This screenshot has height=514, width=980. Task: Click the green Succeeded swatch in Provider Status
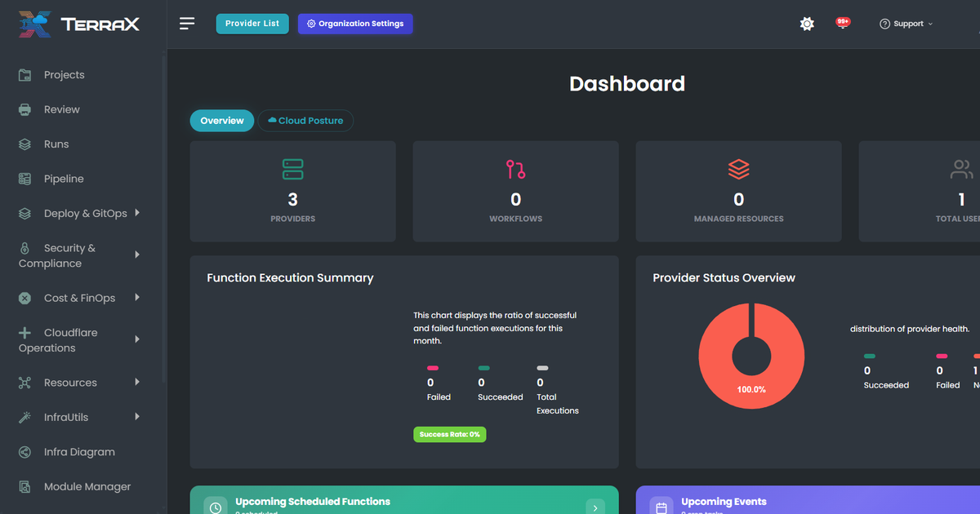pyautogui.click(x=870, y=357)
